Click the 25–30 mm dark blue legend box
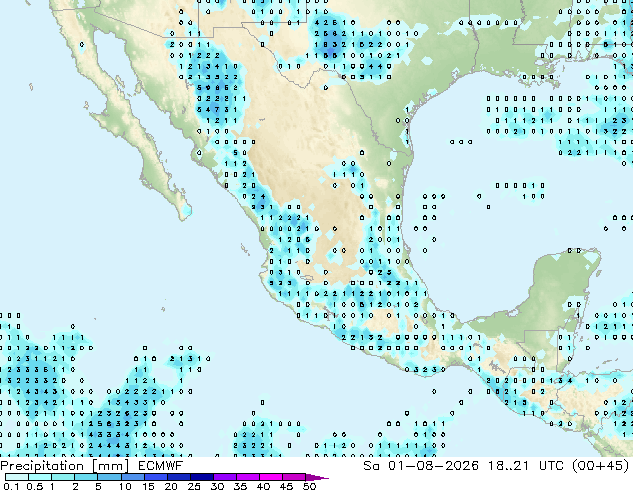 (202, 477)
